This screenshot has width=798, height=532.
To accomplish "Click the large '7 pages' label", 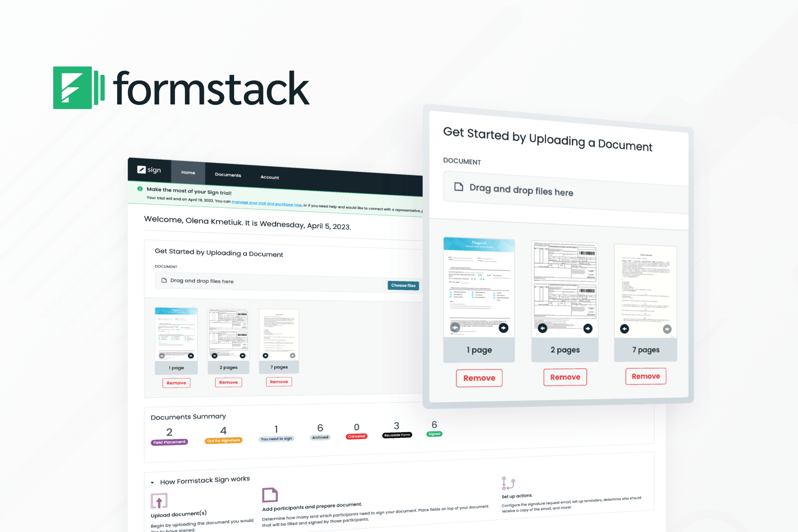I will (646, 349).
